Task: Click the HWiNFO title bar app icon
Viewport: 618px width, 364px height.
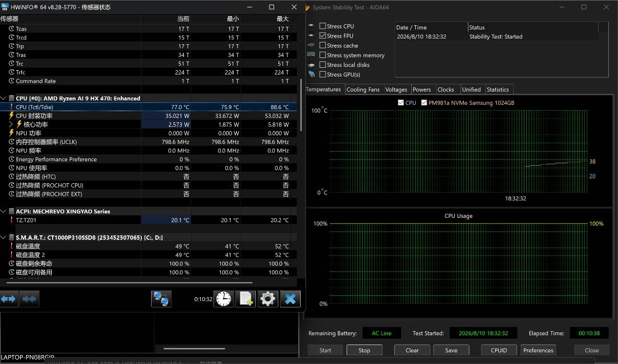Action: pyautogui.click(x=5, y=7)
